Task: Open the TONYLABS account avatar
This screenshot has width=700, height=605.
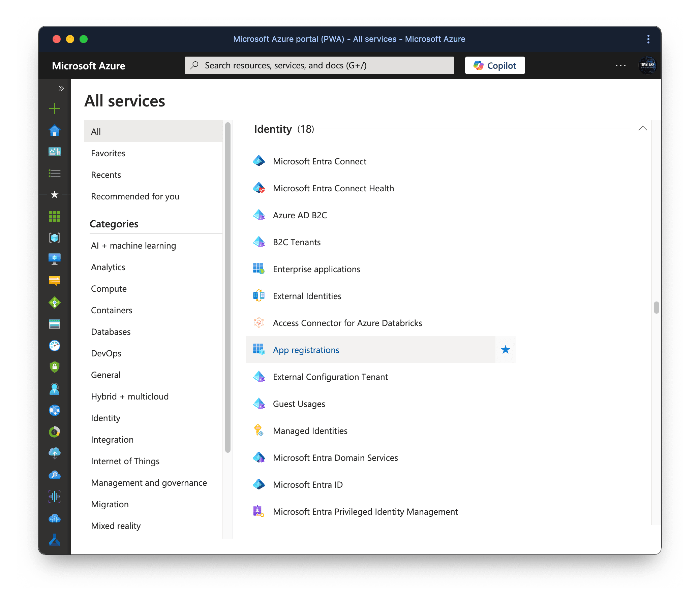Action: pos(647,65)
